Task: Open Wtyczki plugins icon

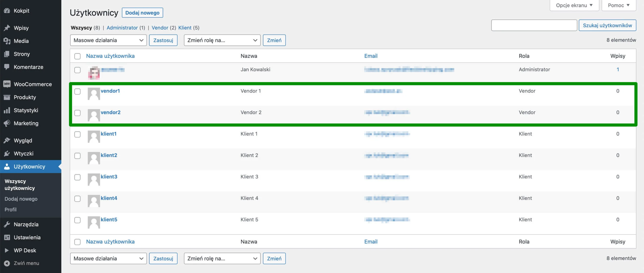Action: (7, 153)
